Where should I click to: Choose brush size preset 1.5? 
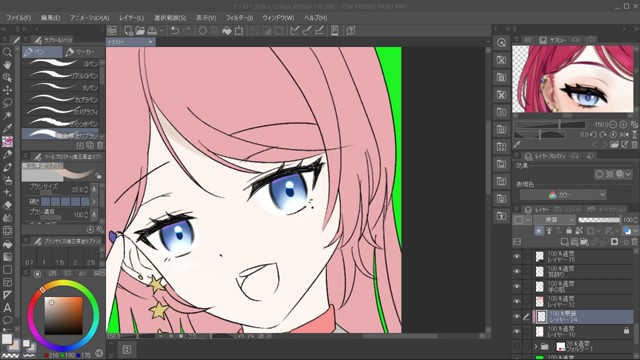point(60,262)
